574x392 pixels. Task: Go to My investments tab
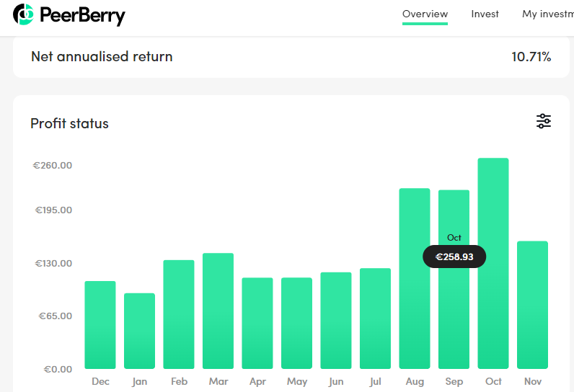[547, 14]
